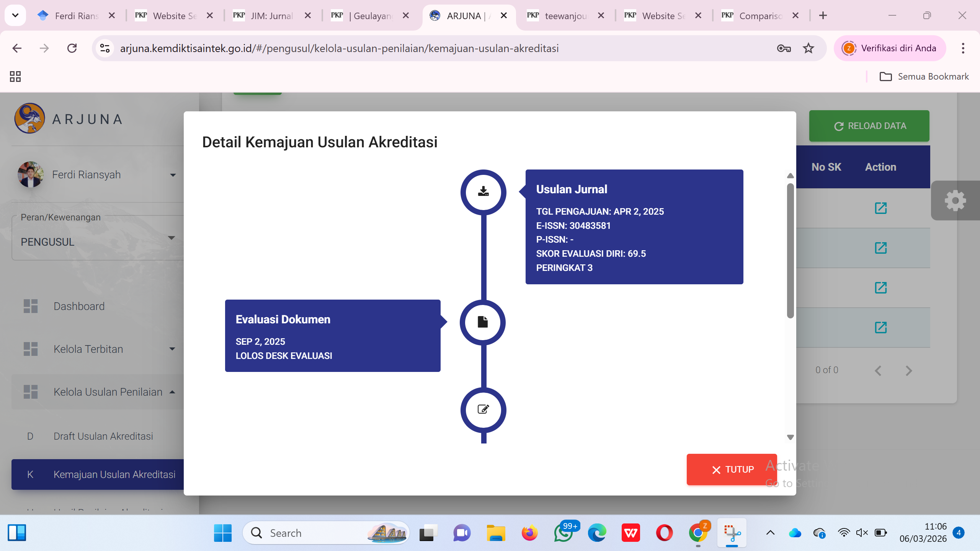The image size is (980, 551).
Task: Open the browser apps grid icon
Action: point(15,77)
